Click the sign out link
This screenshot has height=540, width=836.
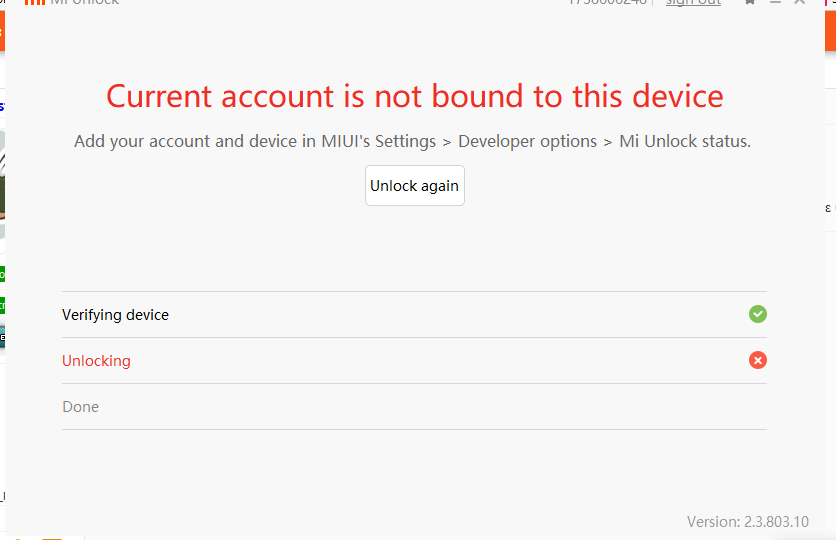click(x=693, y=3)
